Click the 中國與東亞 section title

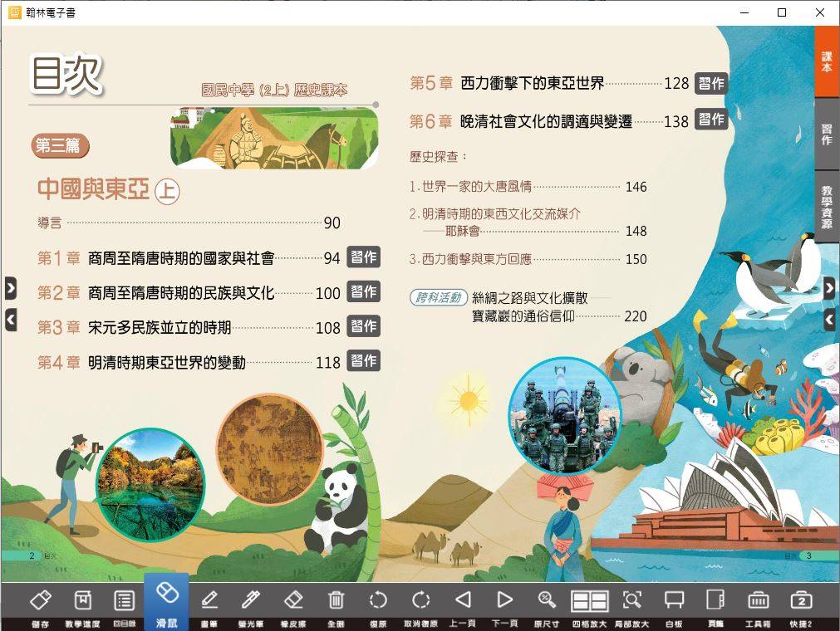93,189
